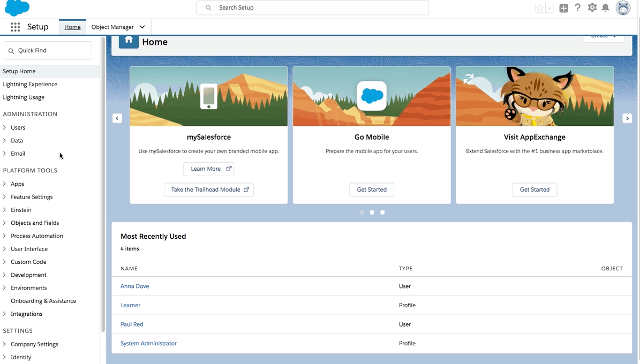The height and width of the screenshot is (364, 640).
Task: Open the Help question mark icon
Action: coord(577,7)
